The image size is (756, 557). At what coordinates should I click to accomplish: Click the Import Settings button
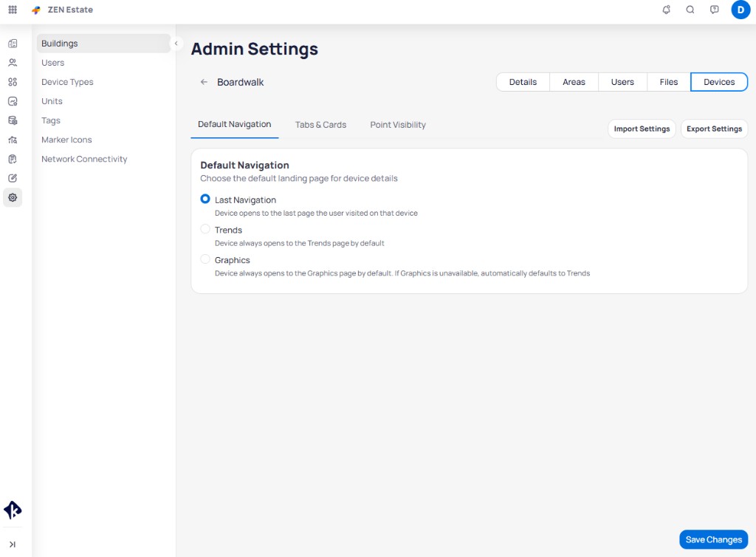point(642,129)
